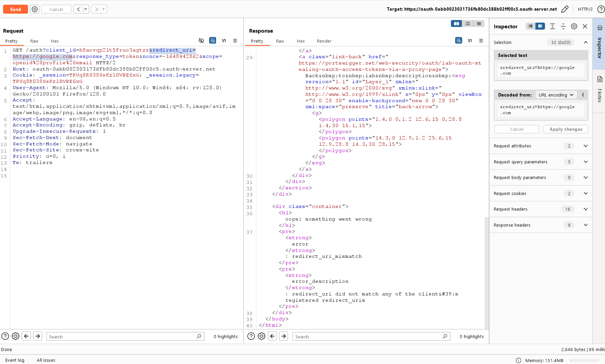Click the orange Send button
Viewport: 605px width, 364px height.
pyautogui.click(x=15, y=9)
